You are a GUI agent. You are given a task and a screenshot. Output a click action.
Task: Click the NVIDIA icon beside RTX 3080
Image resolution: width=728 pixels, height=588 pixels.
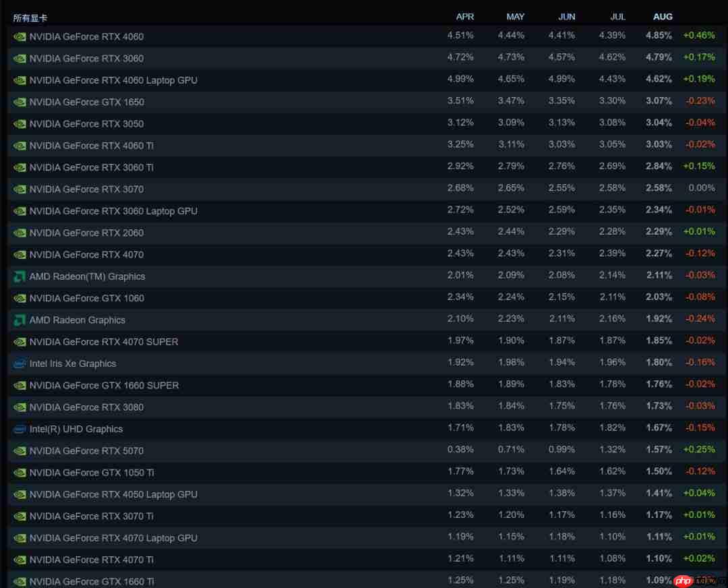click(x=19, y=407)
